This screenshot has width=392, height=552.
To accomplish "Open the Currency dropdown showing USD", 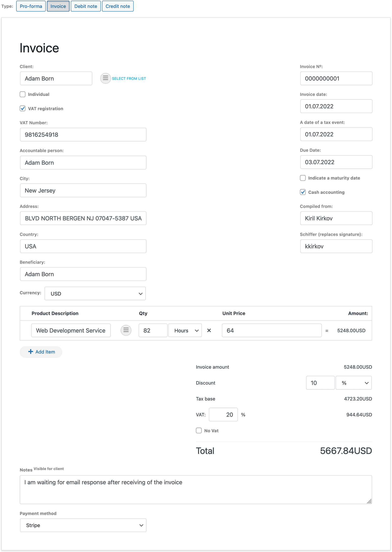I will 95,293.
